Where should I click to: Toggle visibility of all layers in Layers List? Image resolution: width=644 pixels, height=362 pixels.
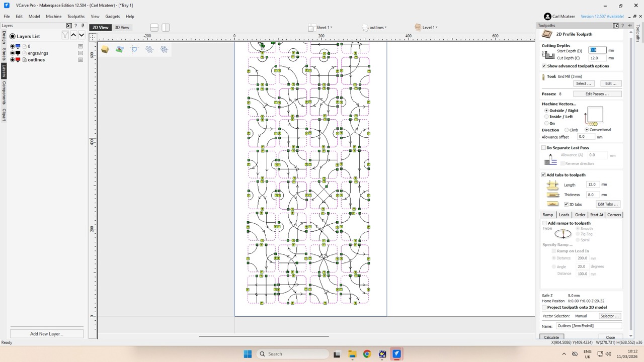click(x=13, y=36)
